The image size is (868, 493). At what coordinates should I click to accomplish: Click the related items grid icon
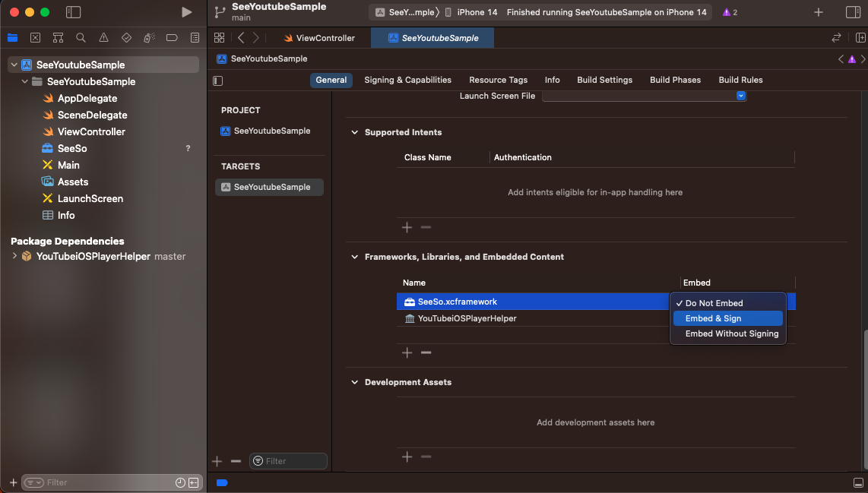(219, 38)
